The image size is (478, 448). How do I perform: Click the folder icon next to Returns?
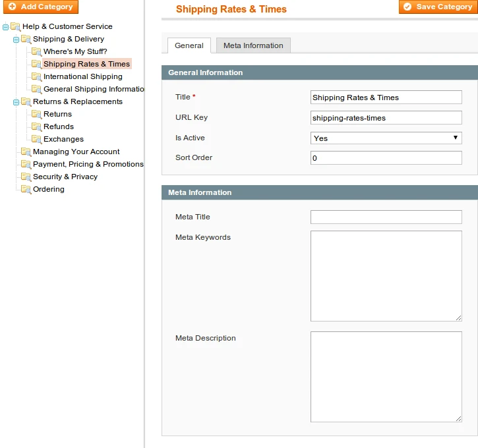(36, 114)
